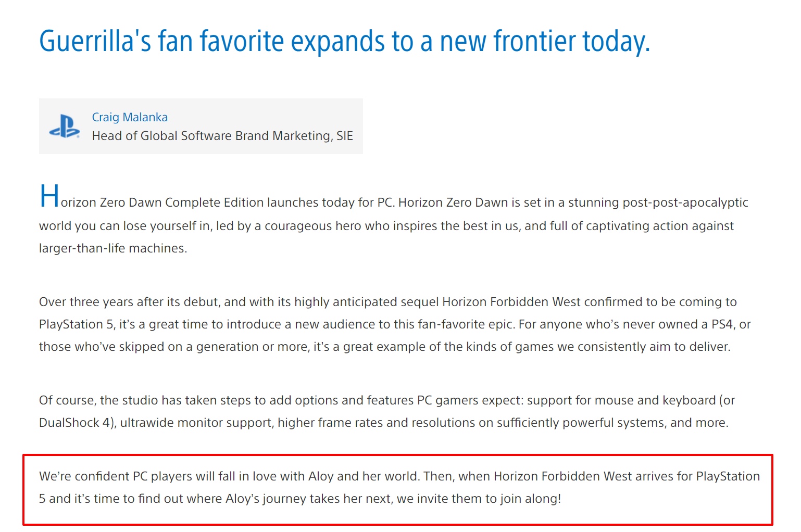The image size is (801, 532).
Task: Click the job title "Head of Global Software Brand Marketing, SIE"
Action: (x=222, y=136)
